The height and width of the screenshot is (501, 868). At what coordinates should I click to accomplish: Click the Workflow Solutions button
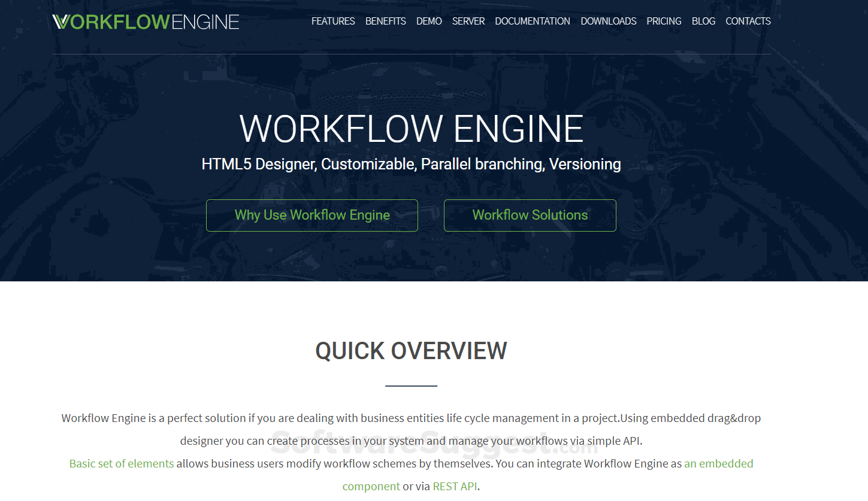point(530,215)
